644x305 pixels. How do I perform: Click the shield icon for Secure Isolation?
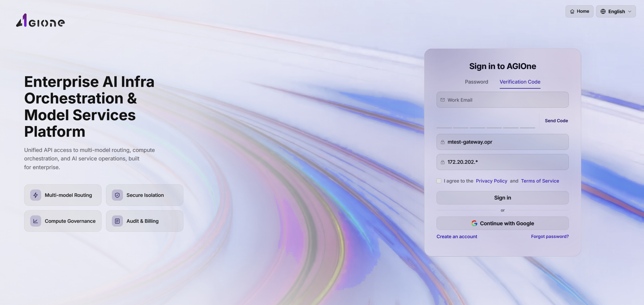(117, 195)
